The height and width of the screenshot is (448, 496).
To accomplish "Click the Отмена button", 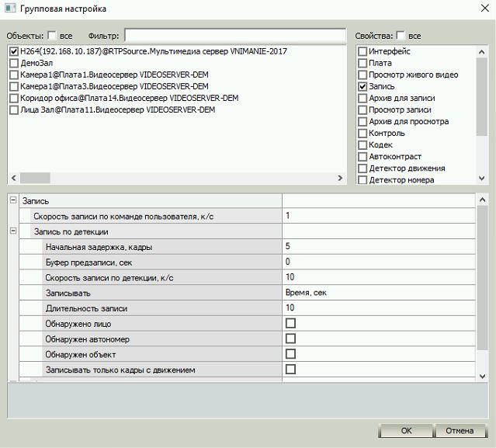I will click(x=460, y=431).
